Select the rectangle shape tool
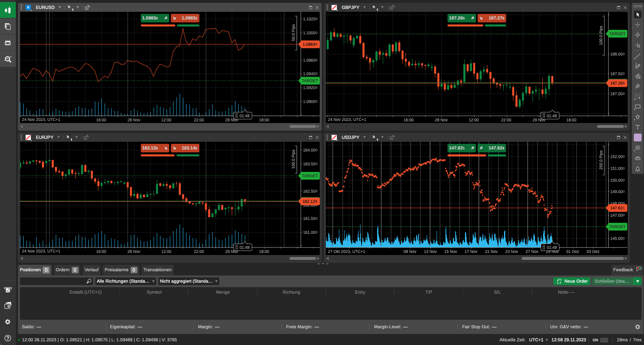644x345 pixels. coord(637,107)
